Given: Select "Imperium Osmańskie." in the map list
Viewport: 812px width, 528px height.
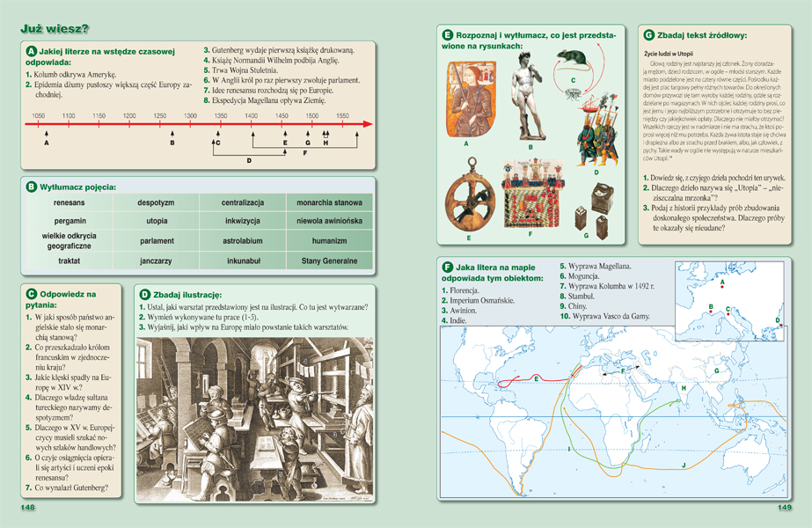Looking at the screenshot, I should tap(482, 301).
